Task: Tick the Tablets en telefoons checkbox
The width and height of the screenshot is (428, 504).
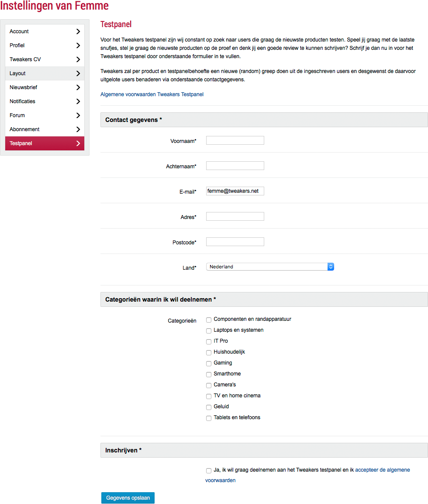Action: (209, 418)
